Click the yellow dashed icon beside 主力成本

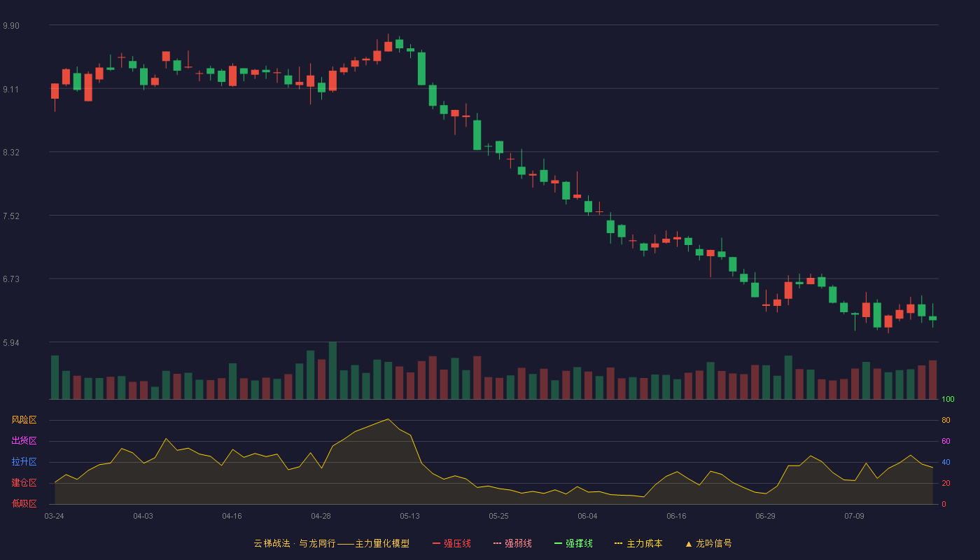618,543
